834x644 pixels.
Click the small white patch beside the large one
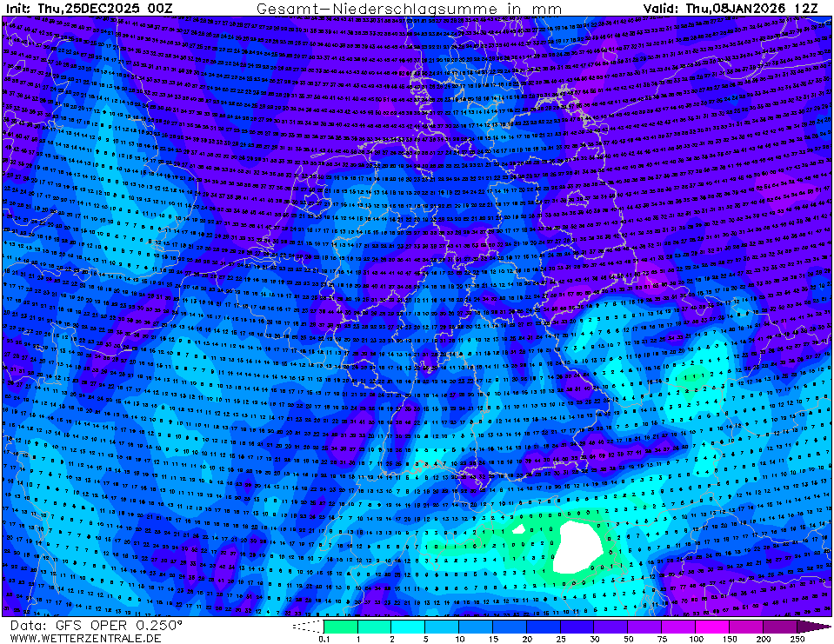click(519, 528)
